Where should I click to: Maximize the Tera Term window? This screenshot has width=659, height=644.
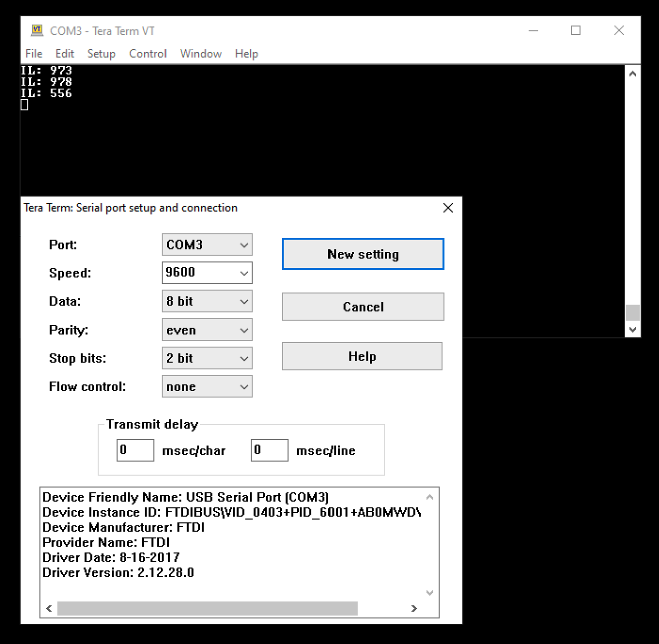[576, 30]
